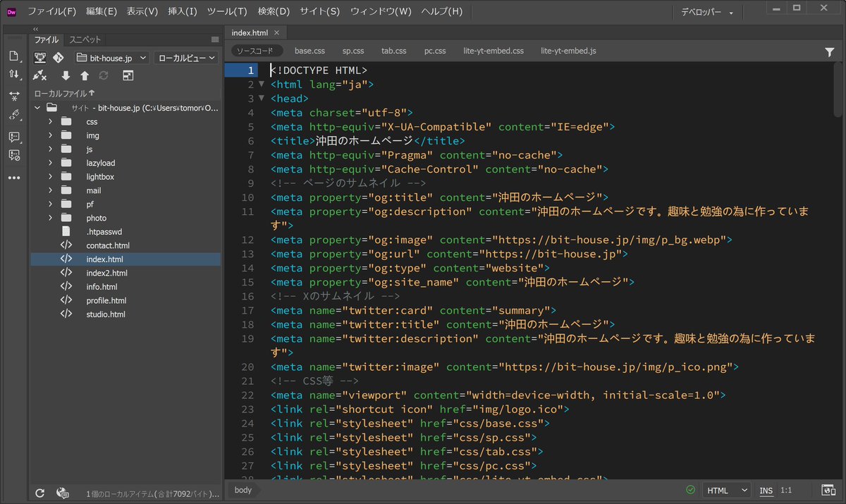Open the Files panel options menu icon

click(215, 39)
